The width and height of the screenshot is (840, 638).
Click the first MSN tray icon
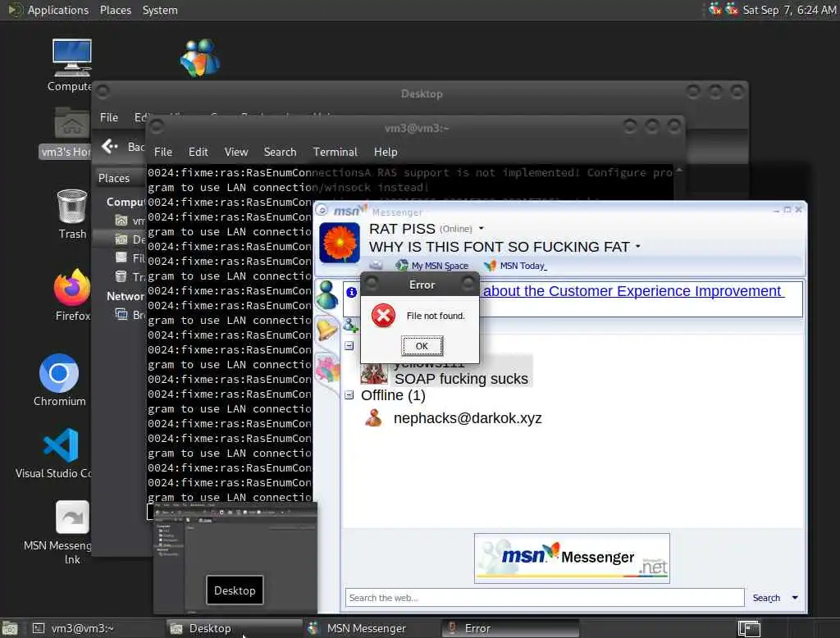[x=714, y=8]
